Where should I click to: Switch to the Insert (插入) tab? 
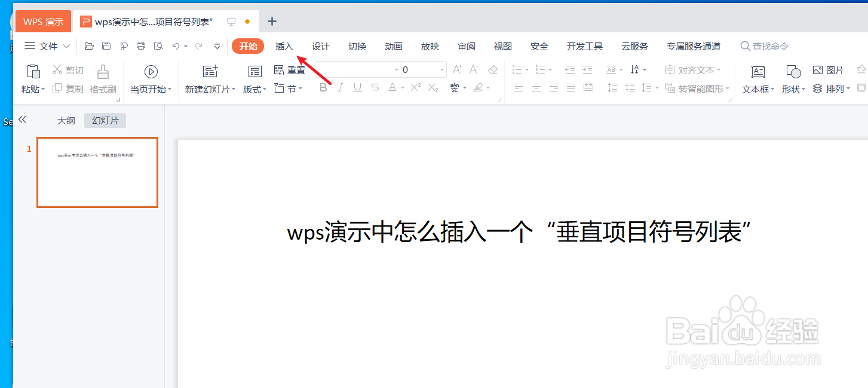pyautogui.click(x=284, y=46)
